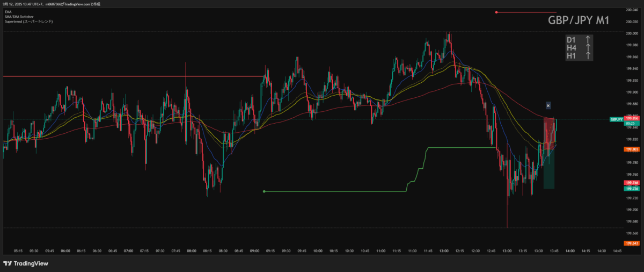Click the X marker above the position box

[548, 105]
